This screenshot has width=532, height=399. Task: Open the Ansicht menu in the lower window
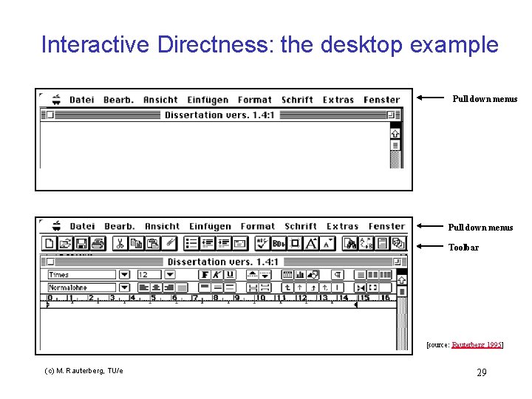(x=162, y=226)
